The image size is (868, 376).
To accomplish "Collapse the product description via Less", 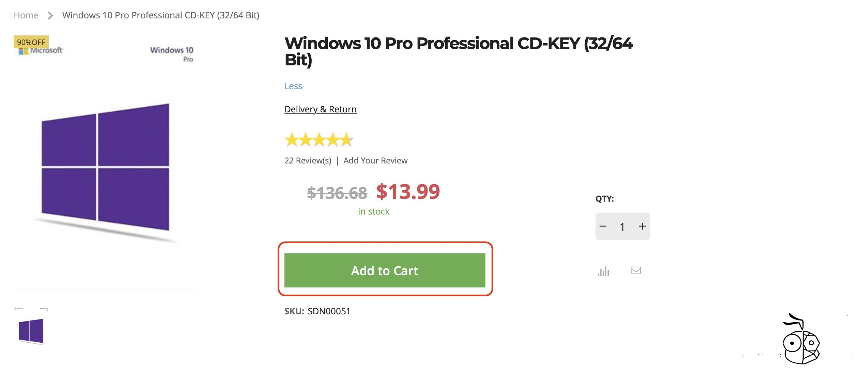I will [293, 86].
